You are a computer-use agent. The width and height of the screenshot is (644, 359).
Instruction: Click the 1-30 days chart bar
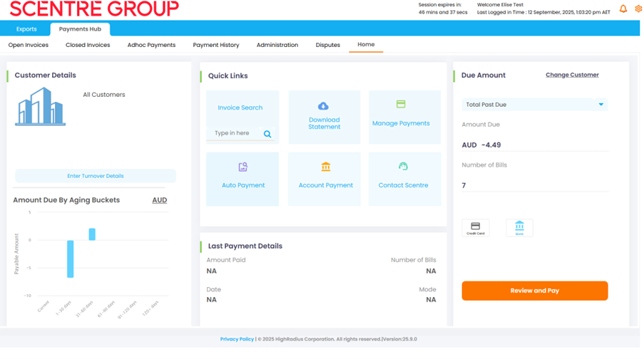tap(70, 259)
